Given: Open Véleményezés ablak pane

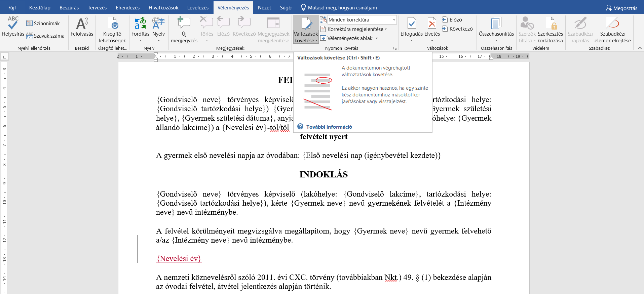Looking at the screenshot, I should 347,38.
